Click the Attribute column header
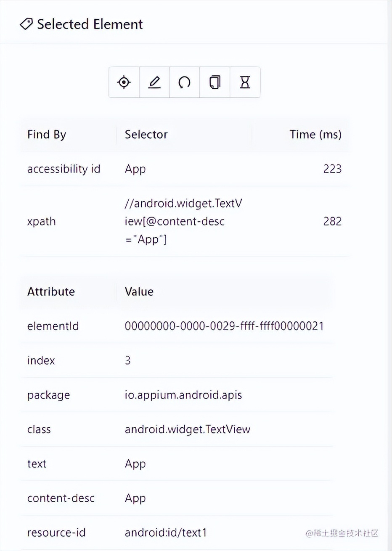The height and width of the screenshot is (551, 392). 51,291
